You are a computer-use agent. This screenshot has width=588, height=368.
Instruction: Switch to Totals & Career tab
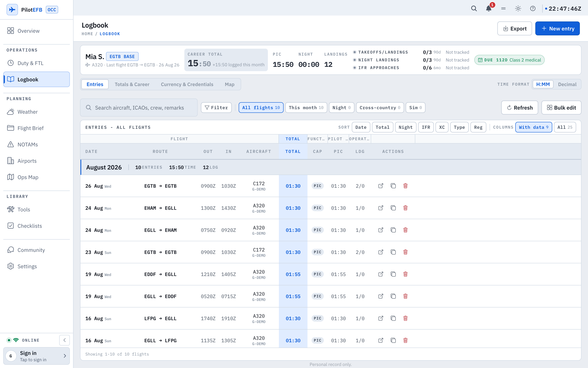[x=132, y=84]
